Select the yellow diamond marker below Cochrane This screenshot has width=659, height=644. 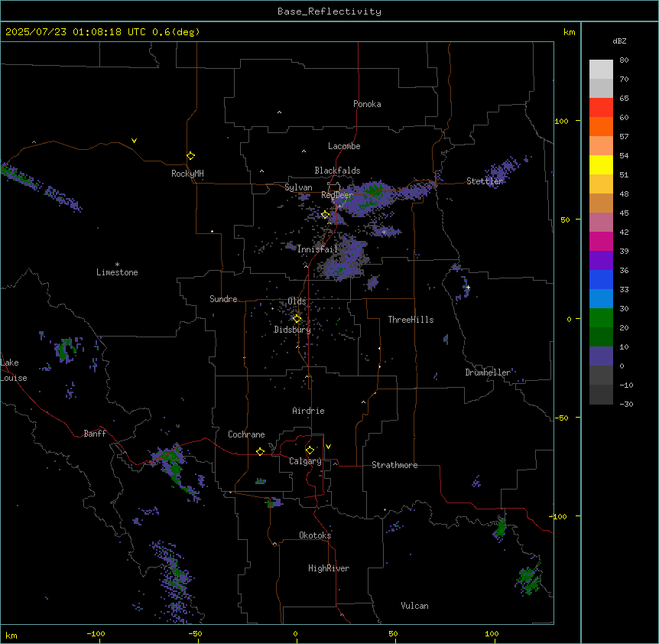point(260,451)
